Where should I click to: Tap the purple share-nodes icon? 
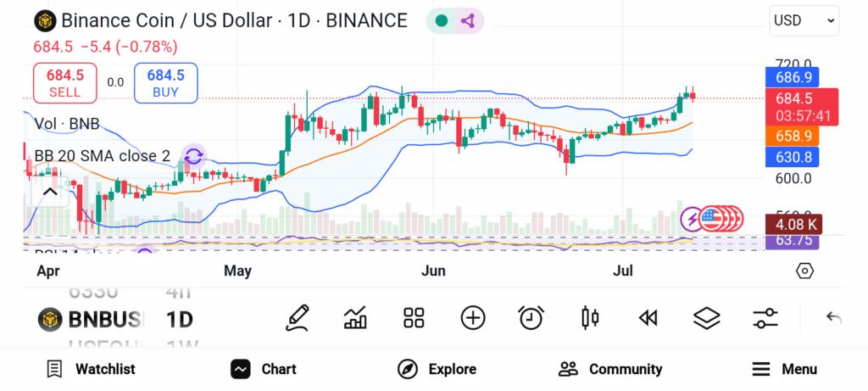pyautogui.click(x=468, y=21)
